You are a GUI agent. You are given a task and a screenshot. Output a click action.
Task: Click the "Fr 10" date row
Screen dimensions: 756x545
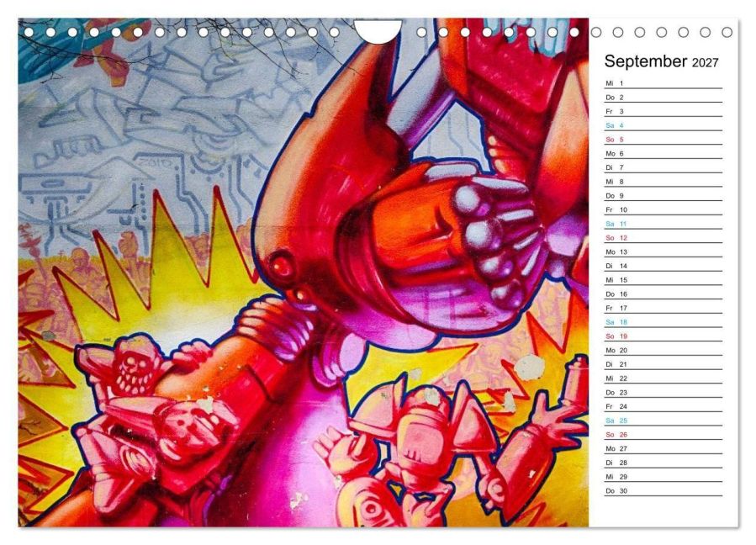click(x=663, y=209)
